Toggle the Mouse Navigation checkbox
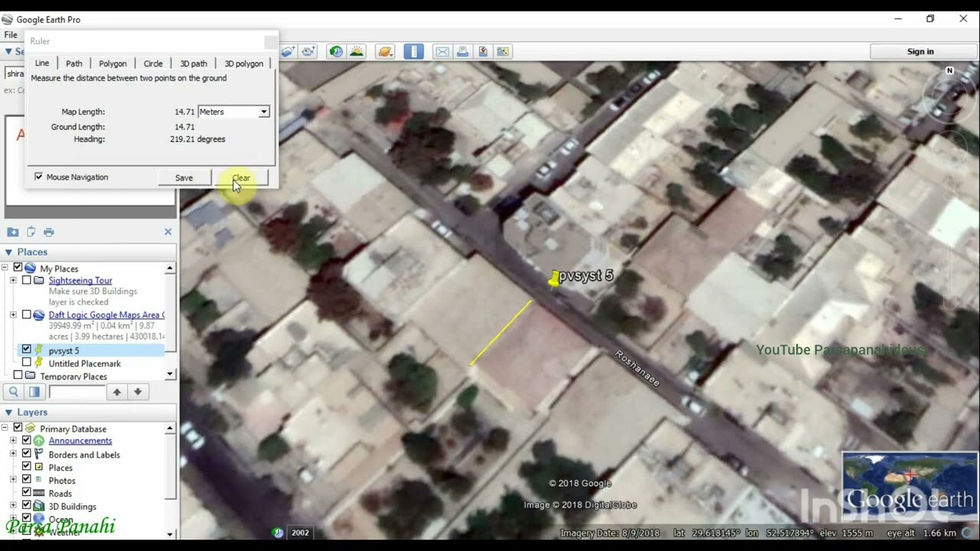This screenshot has width=980, height=551. (38, 177)
